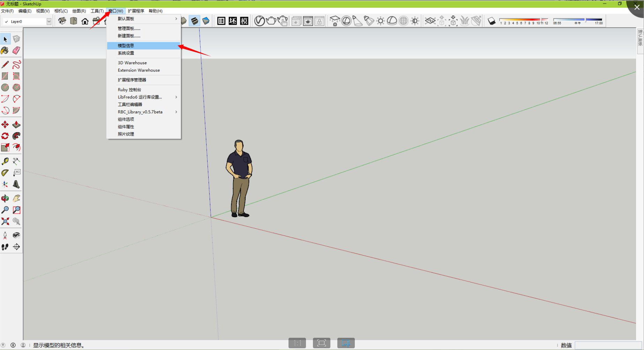Select the Tape Measure tool

click(5, 161)
